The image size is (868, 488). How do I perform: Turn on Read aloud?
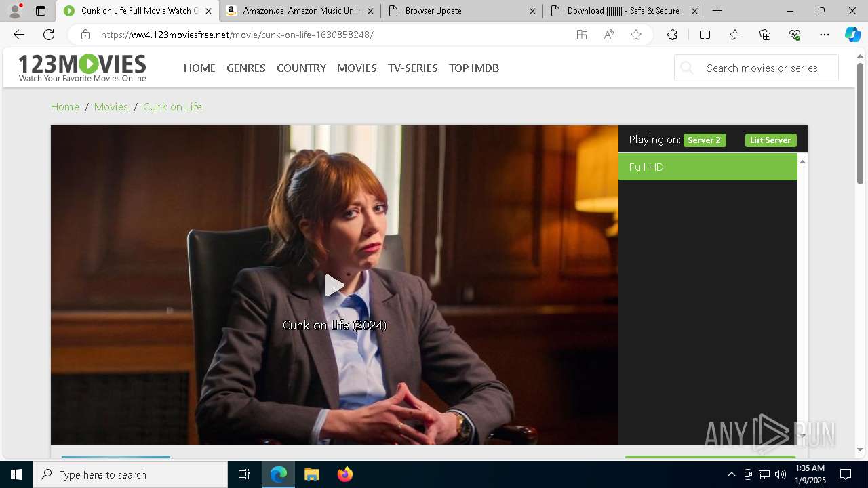pos(609,35)
